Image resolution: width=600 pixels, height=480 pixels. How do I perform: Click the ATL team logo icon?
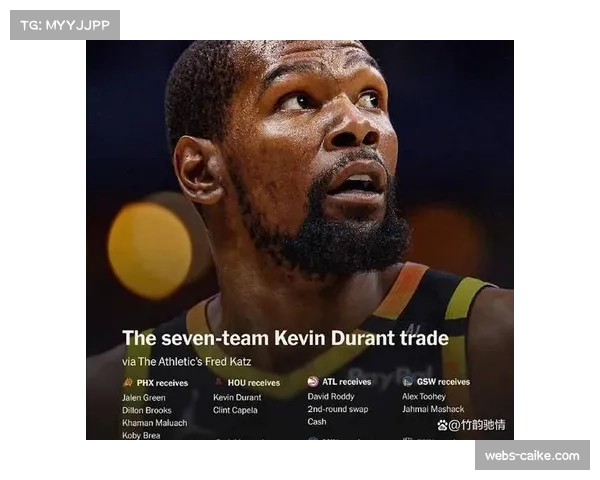(x=313, y=382)
